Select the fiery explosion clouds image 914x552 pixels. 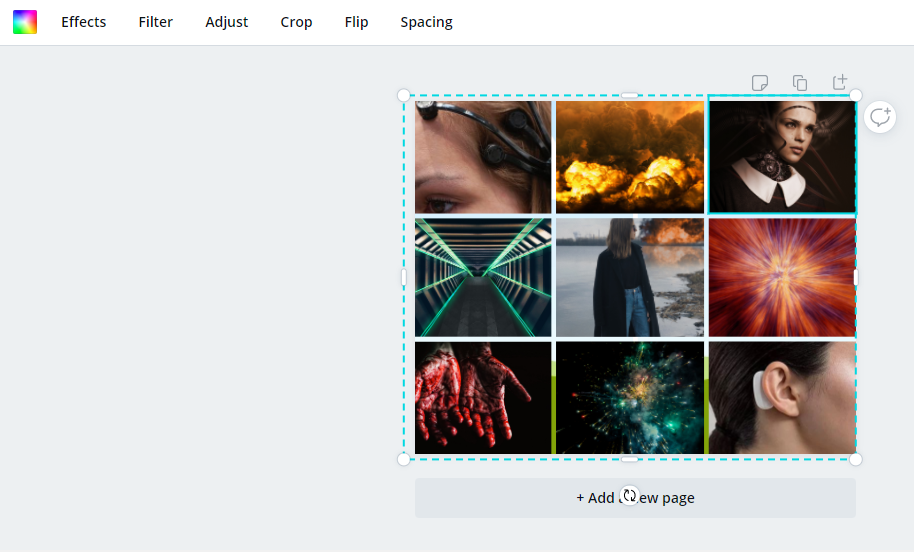(x=629, y=156)
